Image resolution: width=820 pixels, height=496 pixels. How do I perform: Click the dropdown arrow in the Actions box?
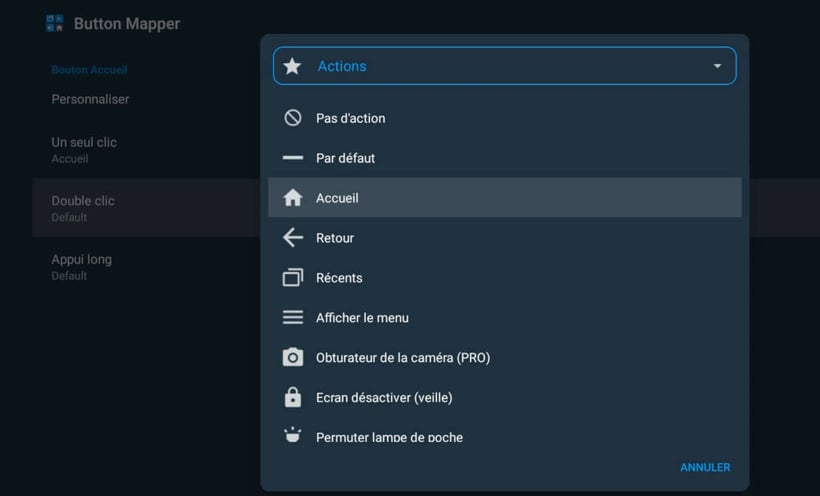coord(718,66)
